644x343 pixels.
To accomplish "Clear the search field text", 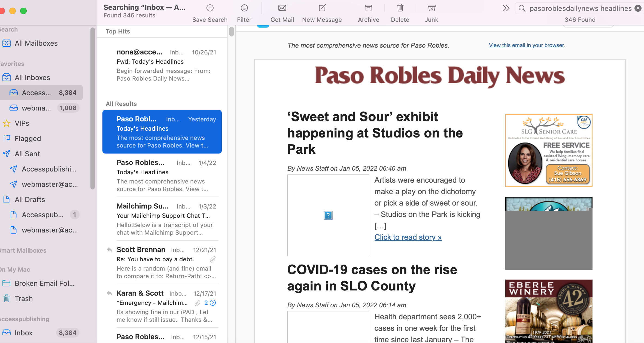I will (x=638, y=8).
